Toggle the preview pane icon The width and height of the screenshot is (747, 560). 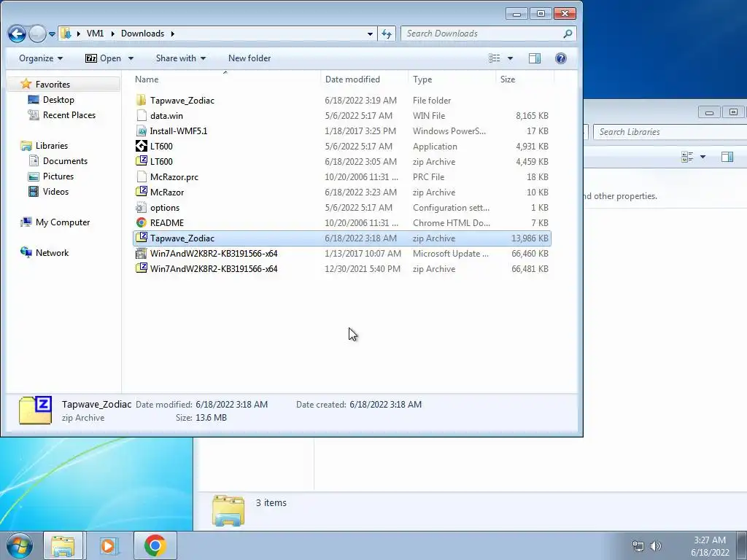tap(535, 58)
